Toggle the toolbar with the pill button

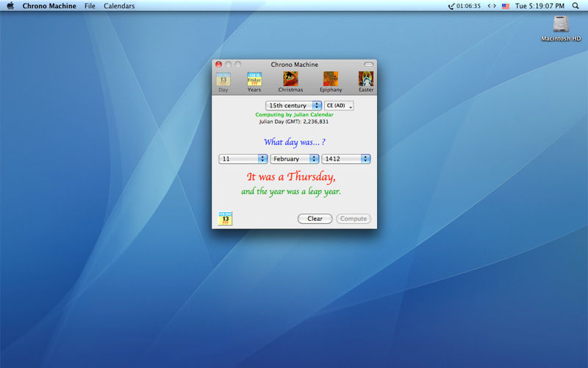pos(369,65)
